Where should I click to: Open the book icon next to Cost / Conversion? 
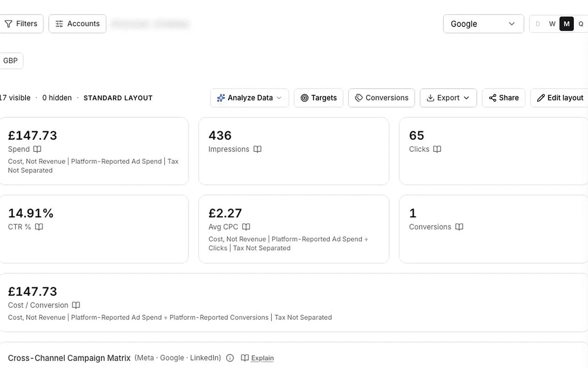[x=76, y=305]
